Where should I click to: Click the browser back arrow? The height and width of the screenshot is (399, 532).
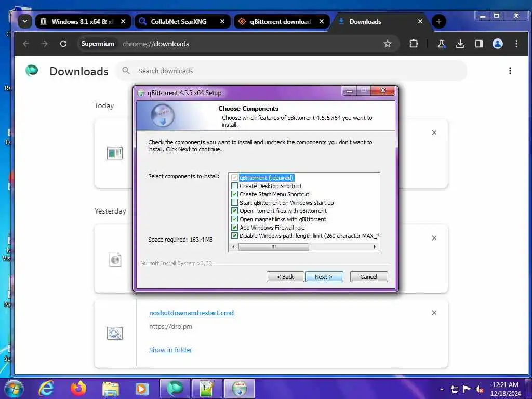click(x=26, y=44)
